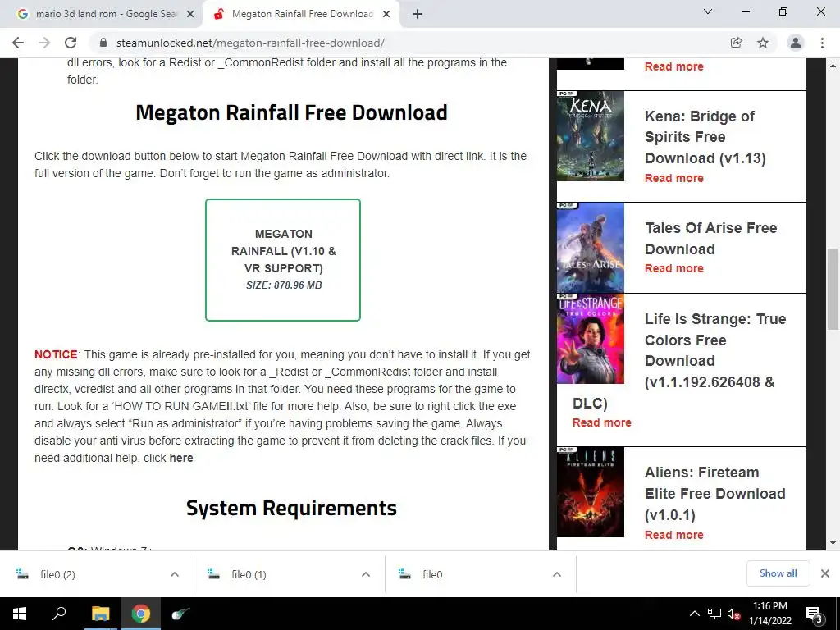This screenshot has height=630, width=840.
Task: Close the mario 3d land rom tab
Action: pos(189,14)
